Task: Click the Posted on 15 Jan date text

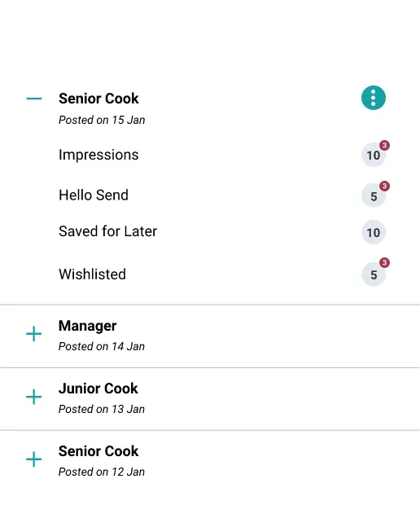Action: pyautogui.click(x=102, y=120)
